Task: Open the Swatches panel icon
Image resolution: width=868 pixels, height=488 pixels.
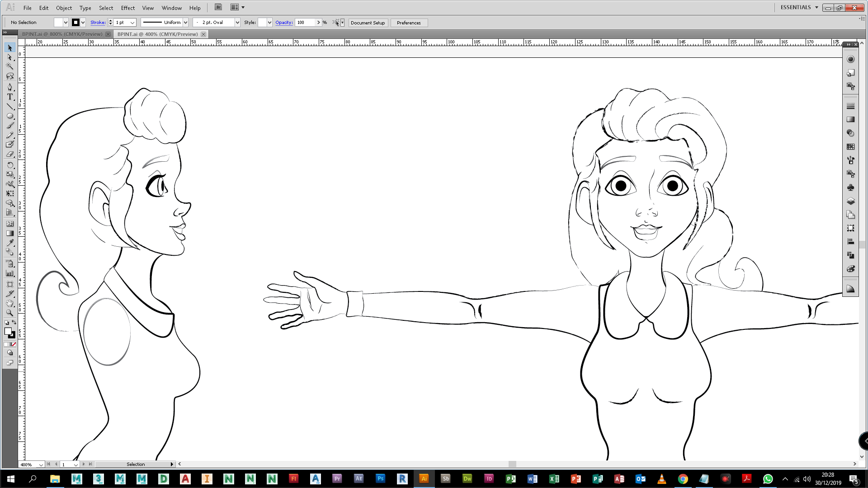Action: tap(850, 147)
